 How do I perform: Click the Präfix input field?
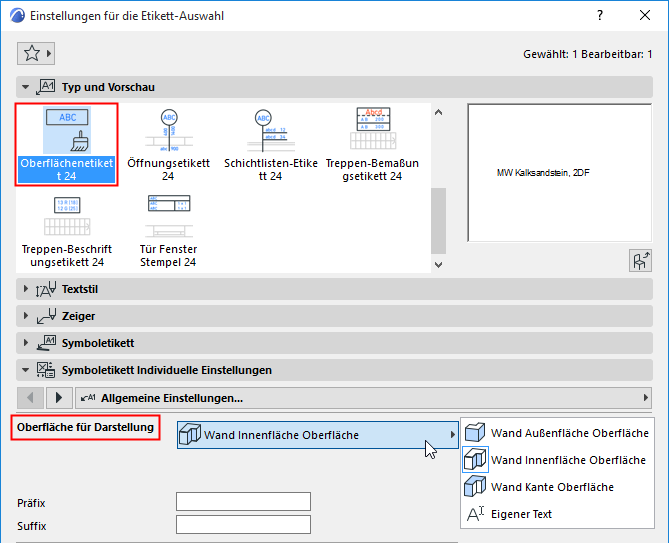click(243, 502)
